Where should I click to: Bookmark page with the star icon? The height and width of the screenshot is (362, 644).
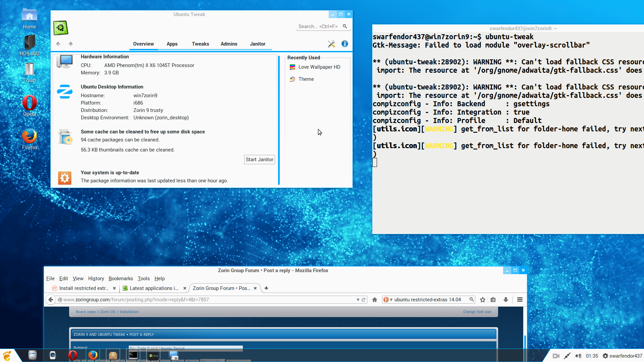[483, 300]
